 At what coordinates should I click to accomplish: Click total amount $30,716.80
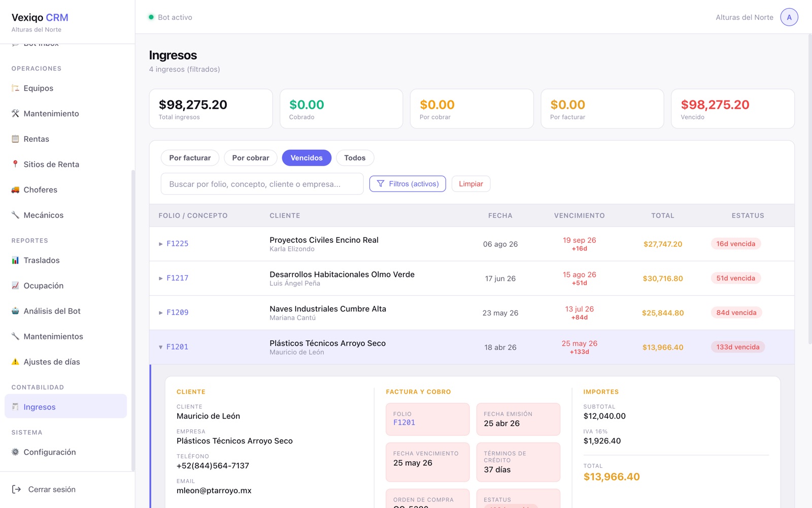click(x=663, y=278)
